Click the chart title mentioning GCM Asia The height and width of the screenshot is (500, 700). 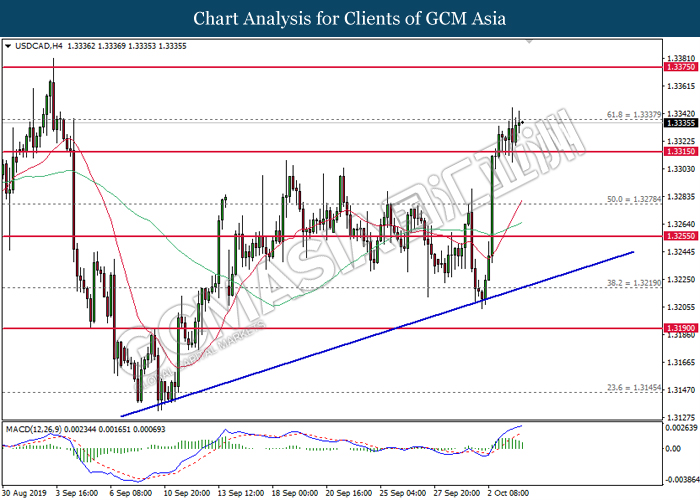click(x=350, y=18)
